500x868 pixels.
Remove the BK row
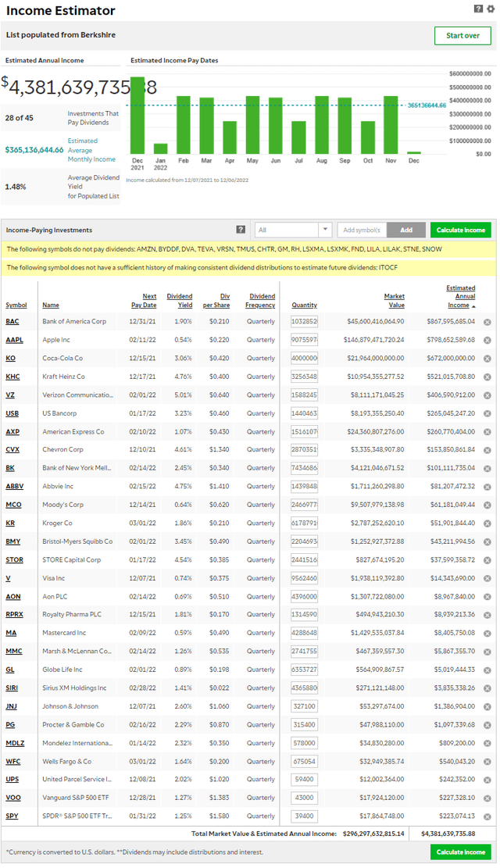click(x=487, y=468)
